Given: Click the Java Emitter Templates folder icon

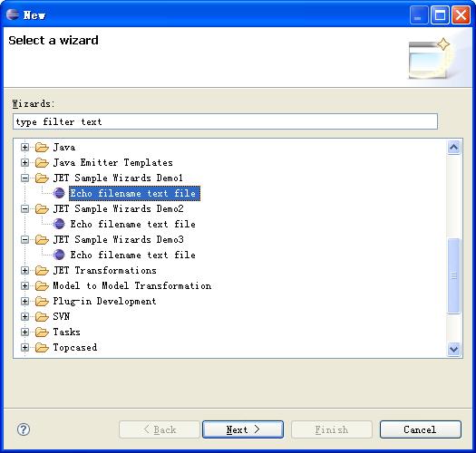Looking at the screenshot, I should coord(42,163).
